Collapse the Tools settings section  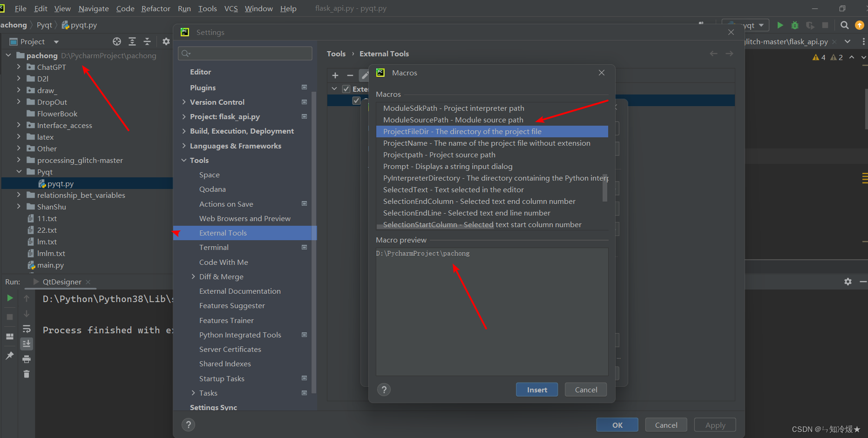click(184, 161)
